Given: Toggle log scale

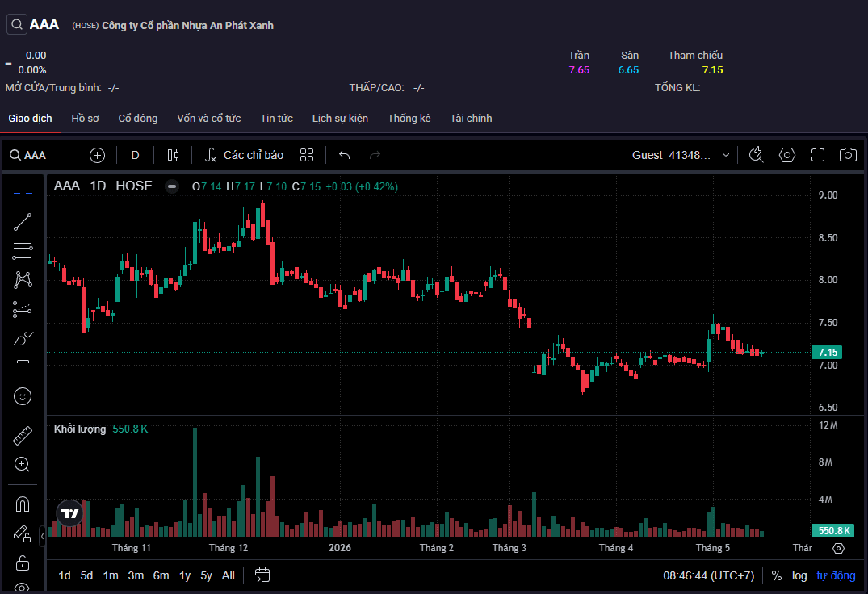Looking at the screenshot, I should click(799, 575).
